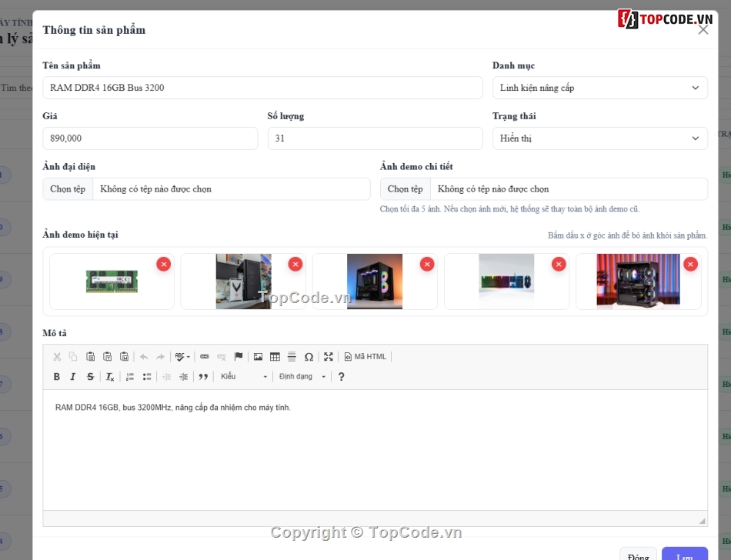The width and height of the screenshot is (731, 560).
Task: Apply Strikethrough formatting in editor
Action: coord(91,376)
